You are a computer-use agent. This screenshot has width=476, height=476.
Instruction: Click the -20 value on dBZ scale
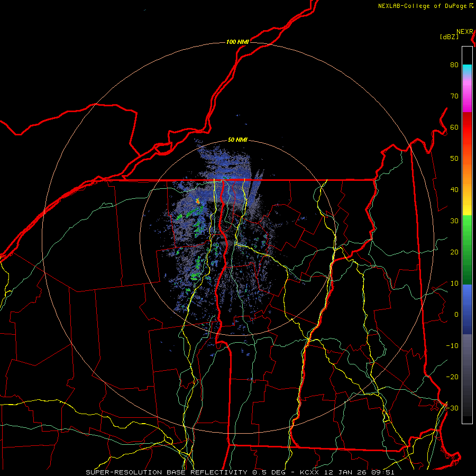click(x=452, y=377)
